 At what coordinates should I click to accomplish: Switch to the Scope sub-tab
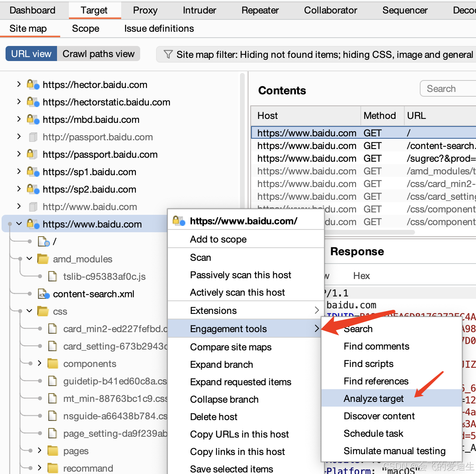pos(86,29)
